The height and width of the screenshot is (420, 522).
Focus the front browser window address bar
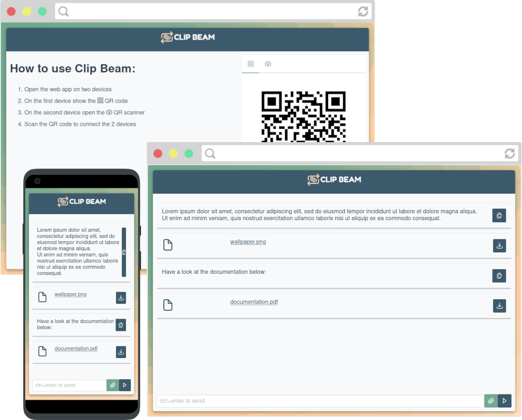[x=360, y=153]
